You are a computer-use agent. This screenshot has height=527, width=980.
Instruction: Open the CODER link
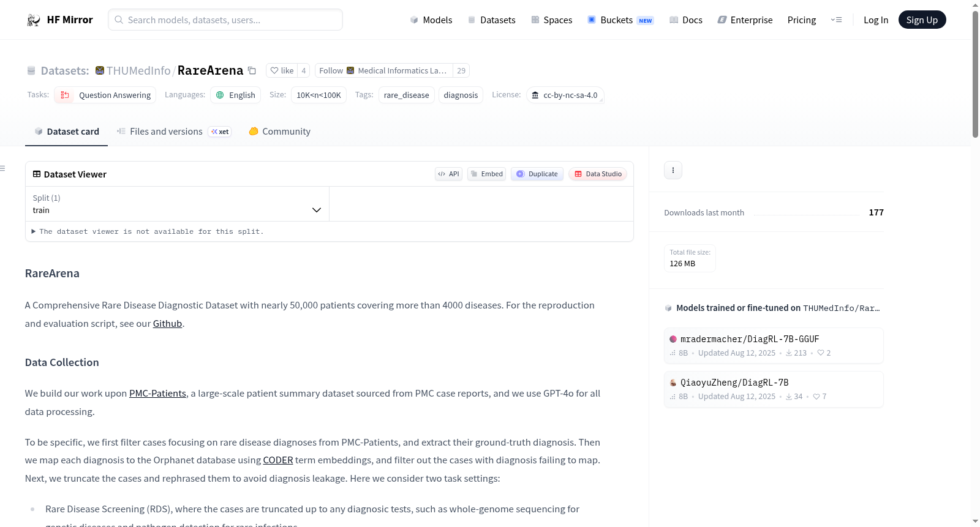[x=278, y=460]
